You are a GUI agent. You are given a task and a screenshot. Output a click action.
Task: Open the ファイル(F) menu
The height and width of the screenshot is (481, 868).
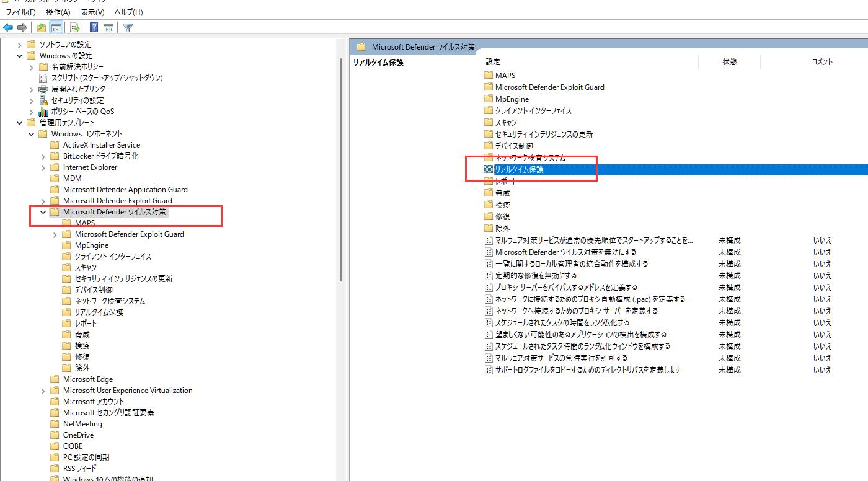(x=20, y=12)
